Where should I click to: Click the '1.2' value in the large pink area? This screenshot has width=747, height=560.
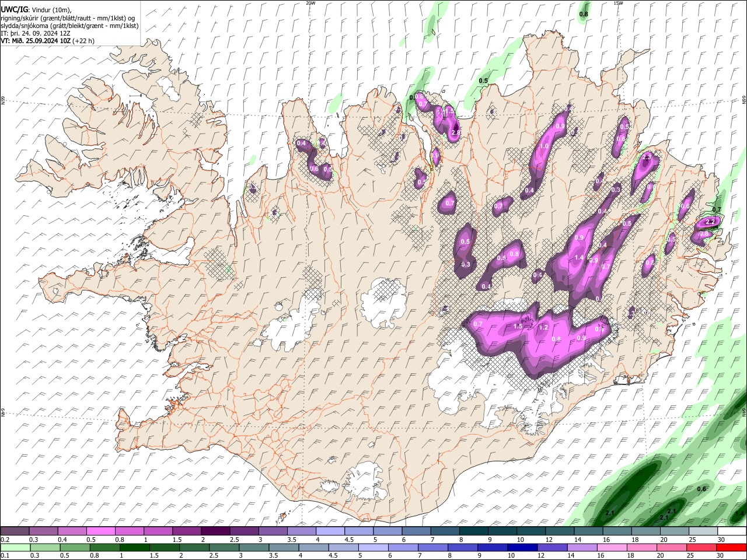pyautogui.click(x=543, y=328)
